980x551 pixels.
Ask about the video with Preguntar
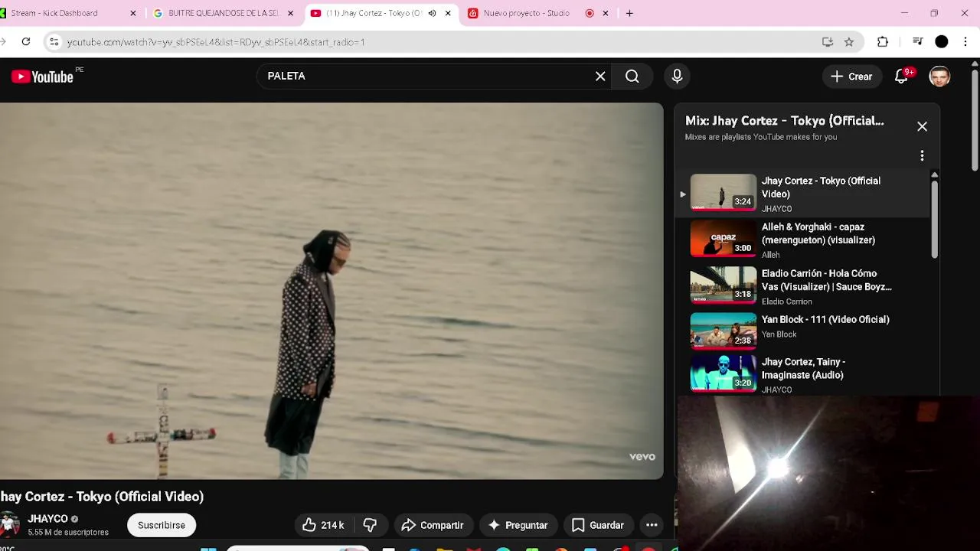click(518, 525)
